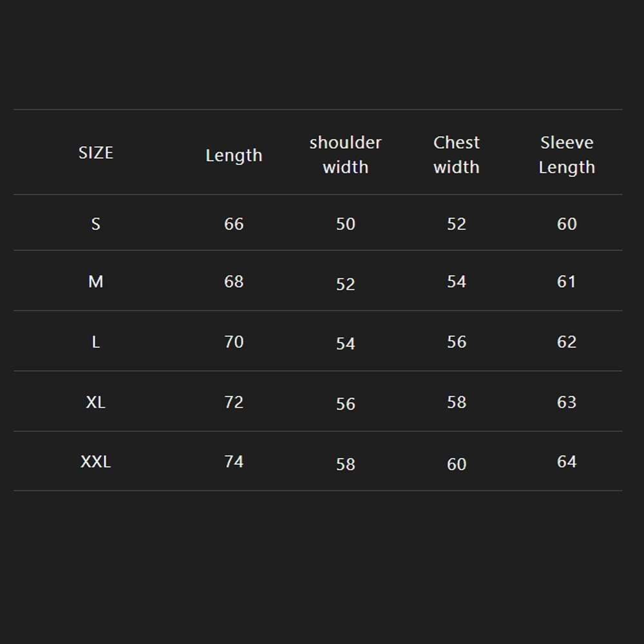Select Sleeve Length value 63 for XL
The width and height of the screenshot is (644, 644).
[x=567, y=402]
